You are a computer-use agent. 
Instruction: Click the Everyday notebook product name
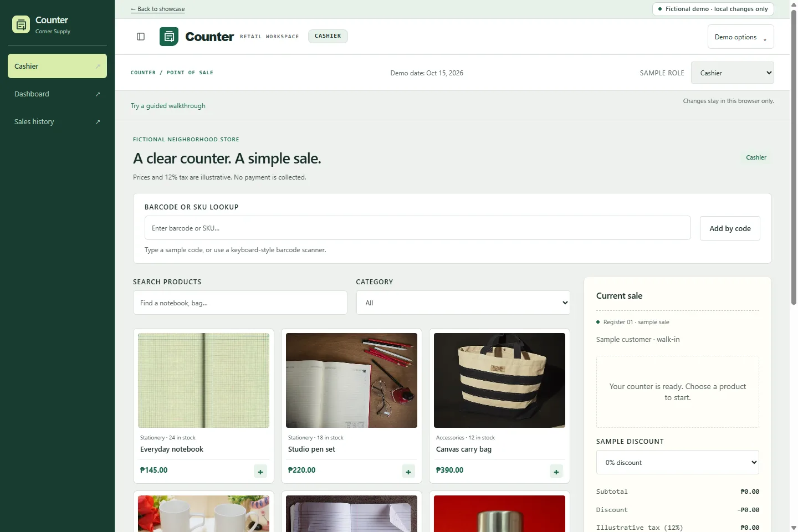click(172, 449)
